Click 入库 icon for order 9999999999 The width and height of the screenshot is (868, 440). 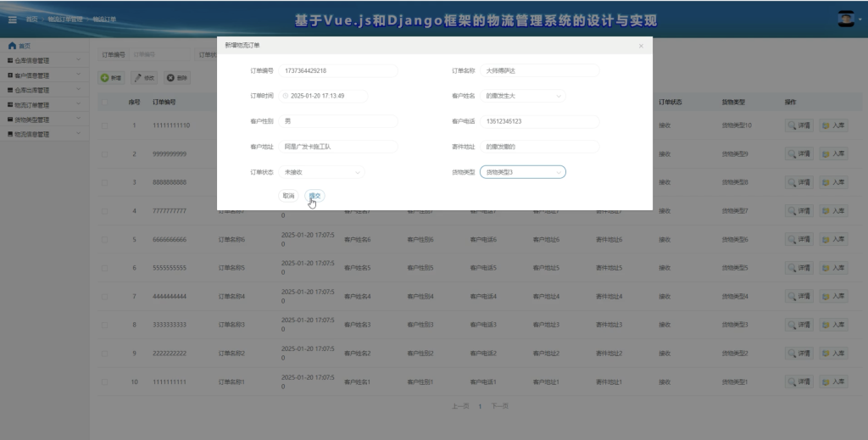click(826, 153)
